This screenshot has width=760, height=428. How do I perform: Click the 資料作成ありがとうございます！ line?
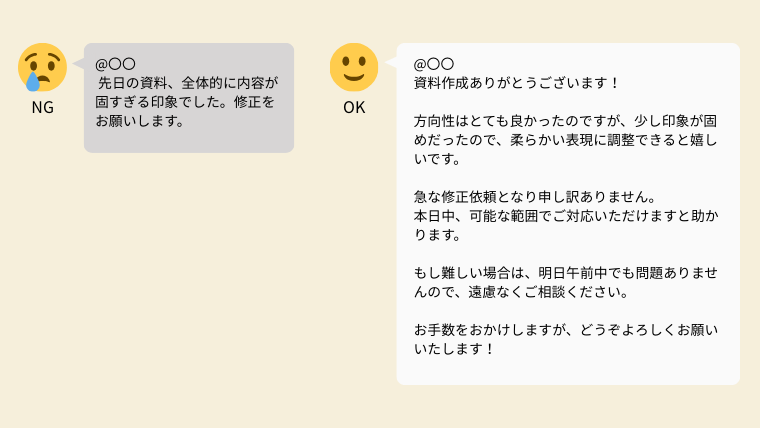point(517,83)
